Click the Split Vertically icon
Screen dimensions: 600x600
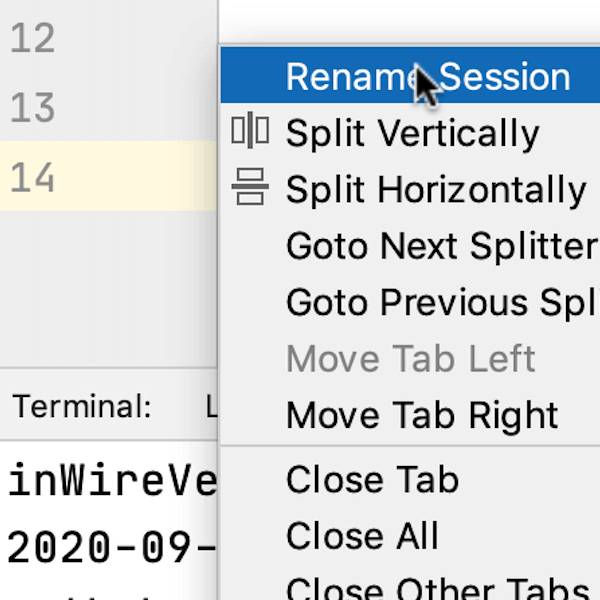pyautogui.click(x=250, y=132)
